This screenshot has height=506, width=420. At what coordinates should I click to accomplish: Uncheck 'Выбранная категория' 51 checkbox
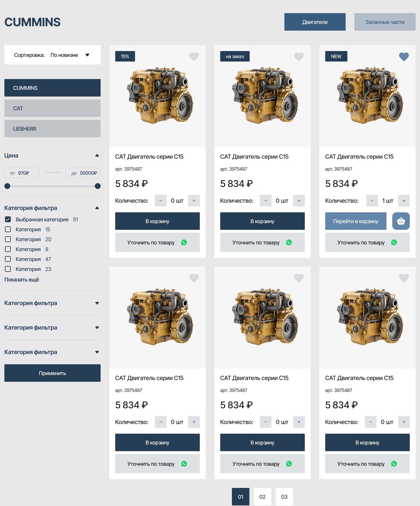click(8, 219)
